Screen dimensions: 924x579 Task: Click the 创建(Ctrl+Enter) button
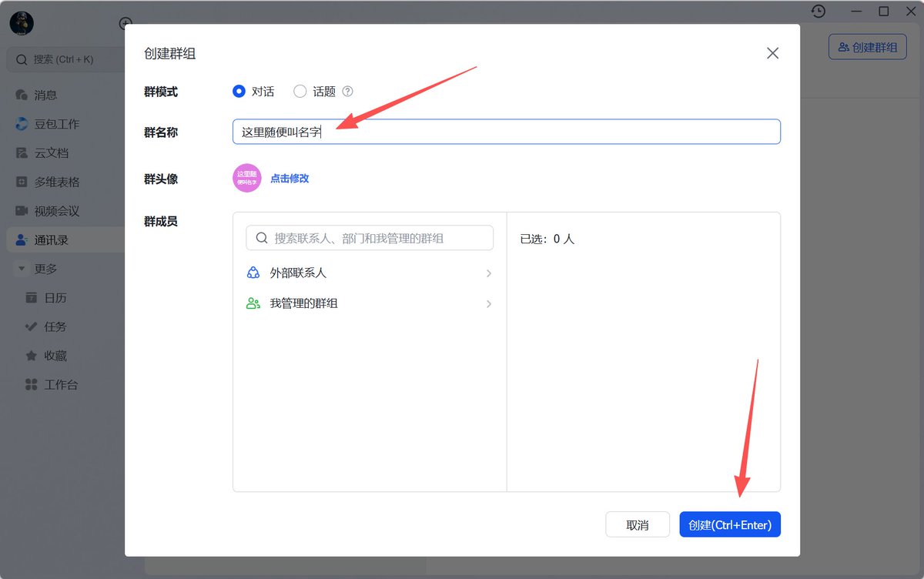tap(730, 524)
